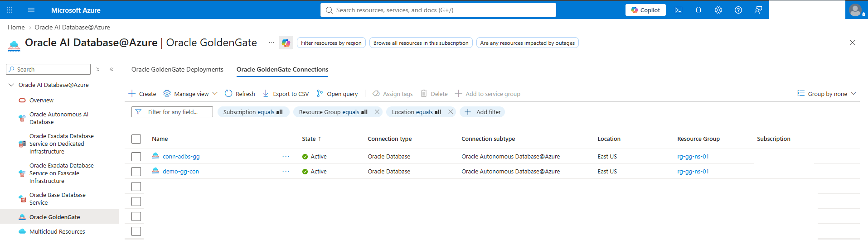868x240 pixels.
Task: Open the demo-gg-con row ellipsis menu
Action: pyautogui.click(x=286, y=172)
